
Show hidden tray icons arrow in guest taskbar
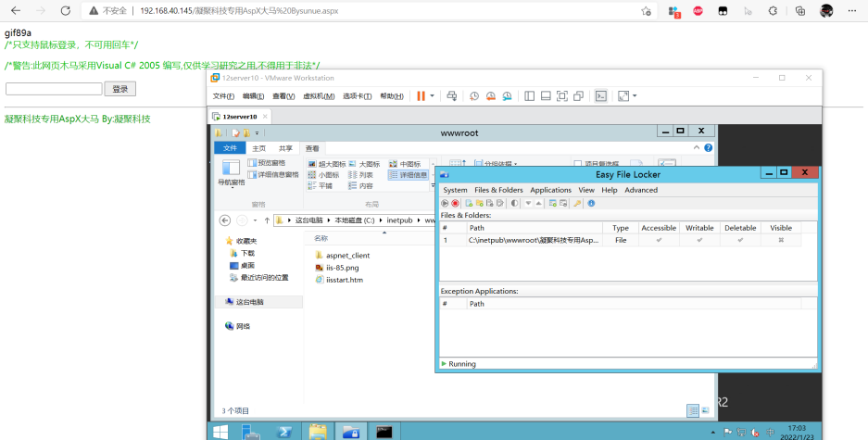coord(713,432)
